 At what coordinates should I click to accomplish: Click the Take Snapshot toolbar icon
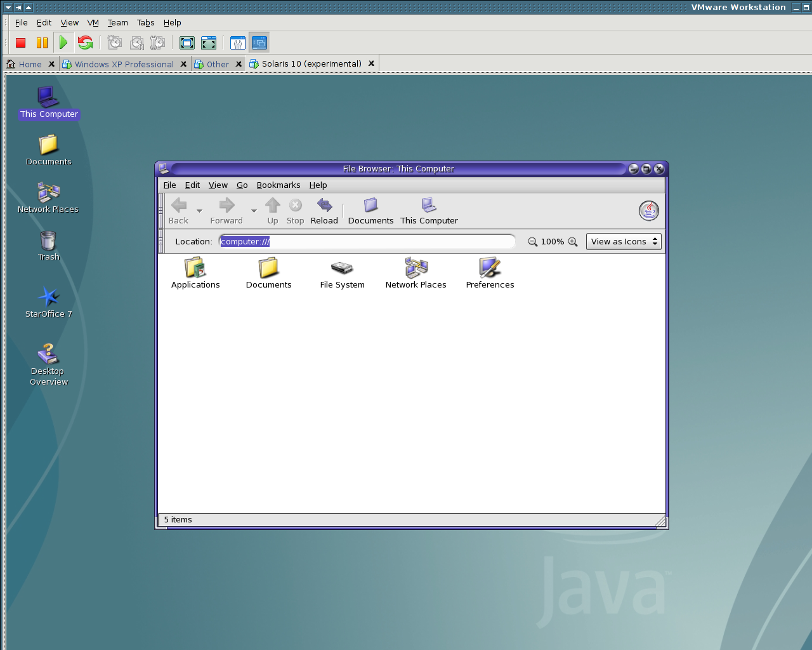(115, 43)
